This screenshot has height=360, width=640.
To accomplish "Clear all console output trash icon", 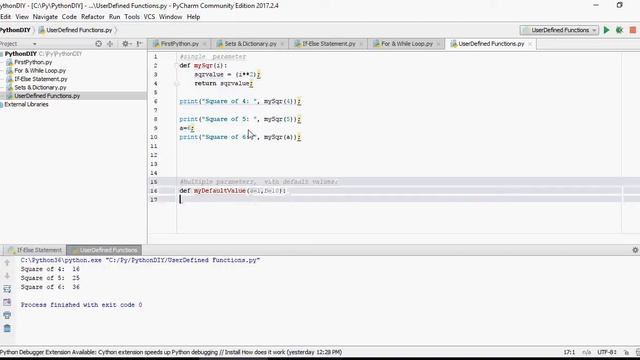I will click(7, 328).
